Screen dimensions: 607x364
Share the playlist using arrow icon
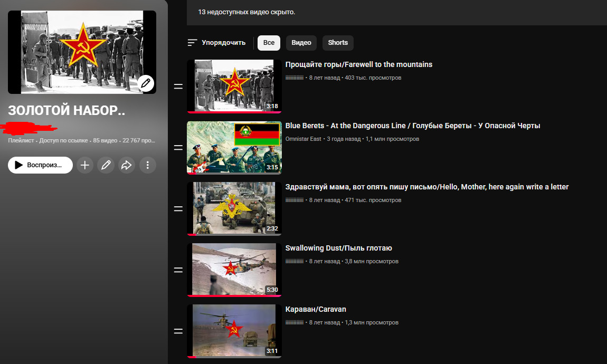(x=127, y=165)
